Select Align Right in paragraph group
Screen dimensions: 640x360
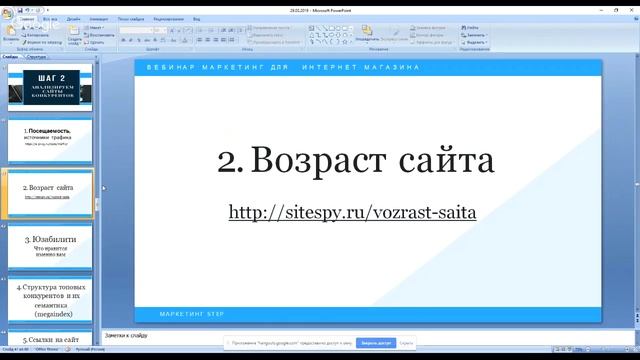click(x=216, y=40)
